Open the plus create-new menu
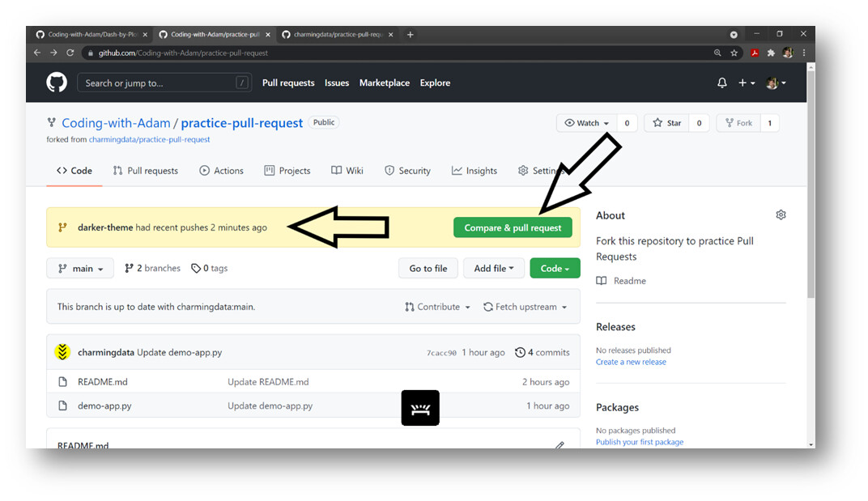The height and width of the screenshot is (501, 868). click(747, 83)
